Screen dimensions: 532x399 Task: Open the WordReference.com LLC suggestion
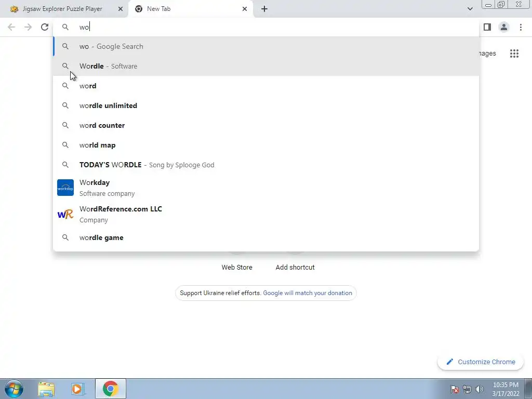point(266,214)
